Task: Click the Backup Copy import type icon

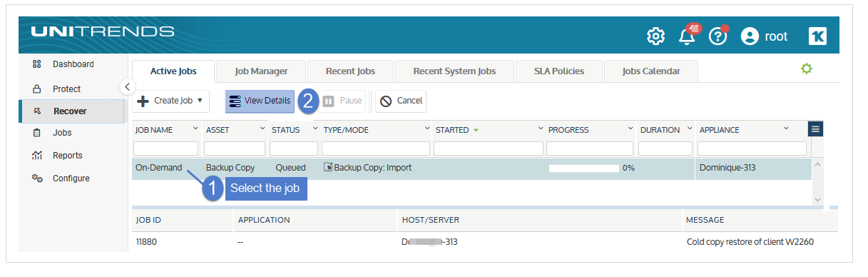Action: point(328,167)
